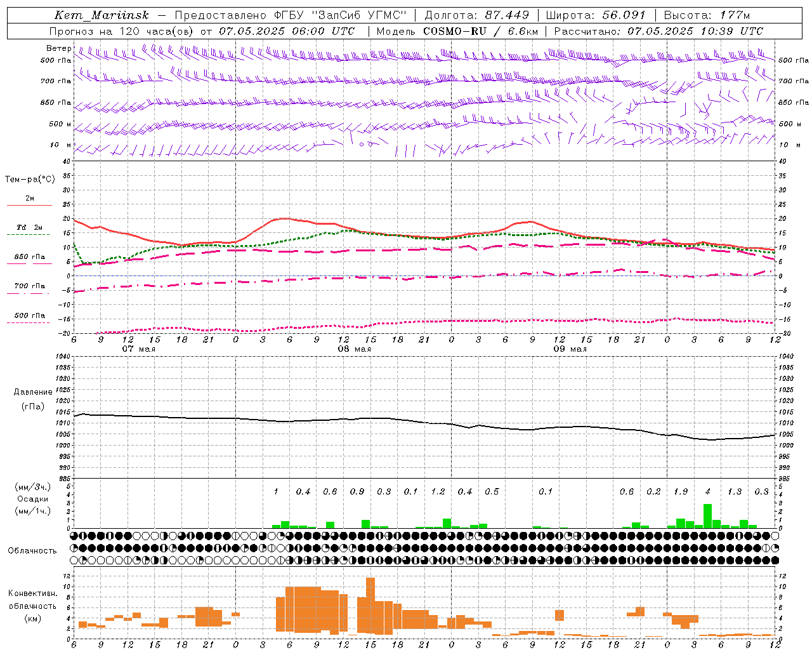Click the '07 мая' date label

(x=139, y=349)
